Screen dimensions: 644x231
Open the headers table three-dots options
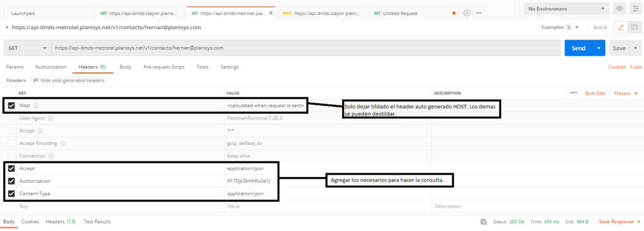pos(574,93)
